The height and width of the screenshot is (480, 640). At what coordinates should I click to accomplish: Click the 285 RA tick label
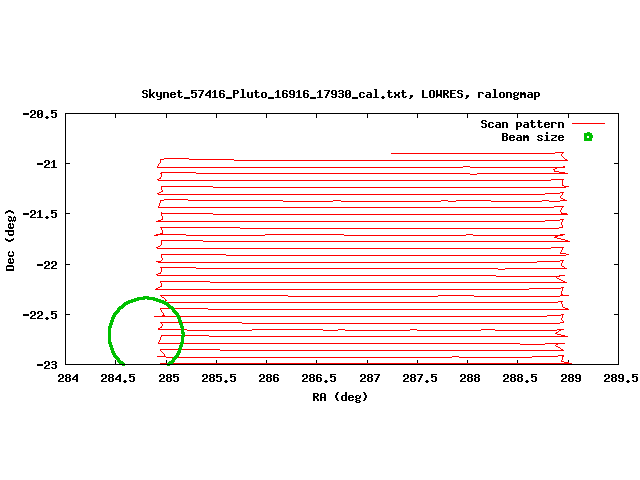(x=169, y=378)
